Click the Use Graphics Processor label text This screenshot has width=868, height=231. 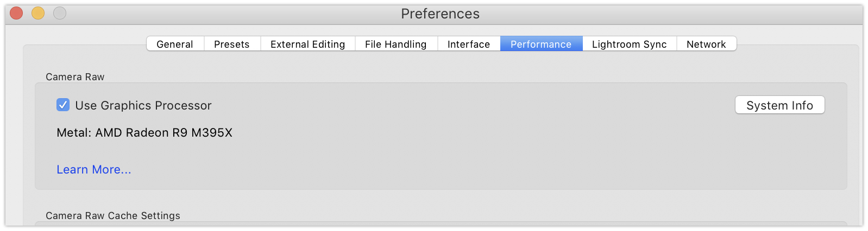point(143,105)
